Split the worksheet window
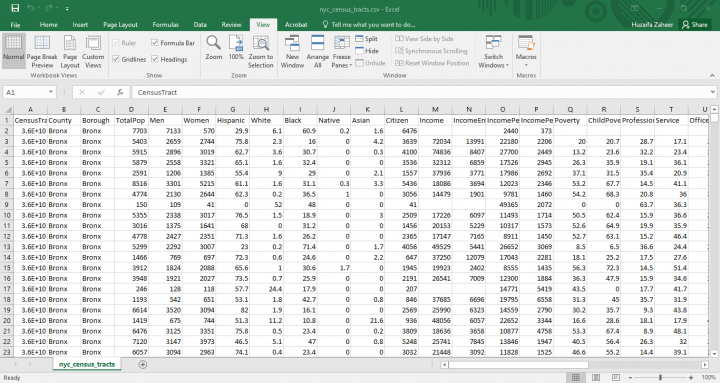720x383 pixels. click(x=366, y=39)
